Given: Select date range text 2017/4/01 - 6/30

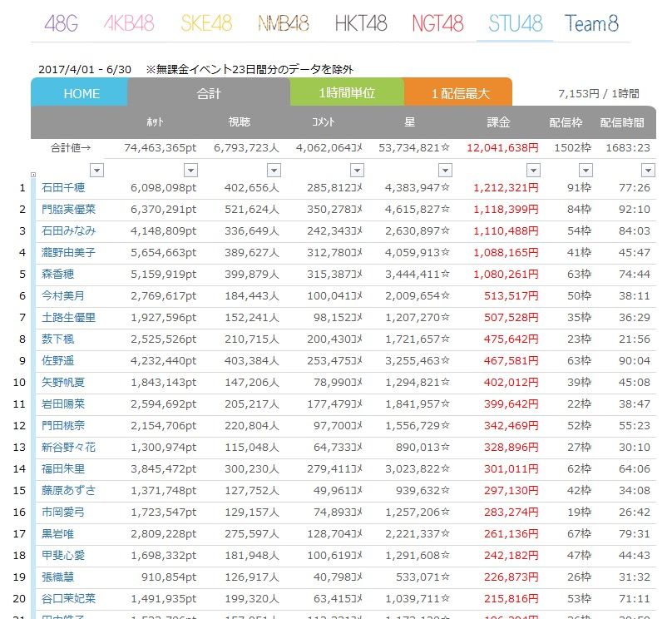Looking at the screenshot, I should [85, 69].
